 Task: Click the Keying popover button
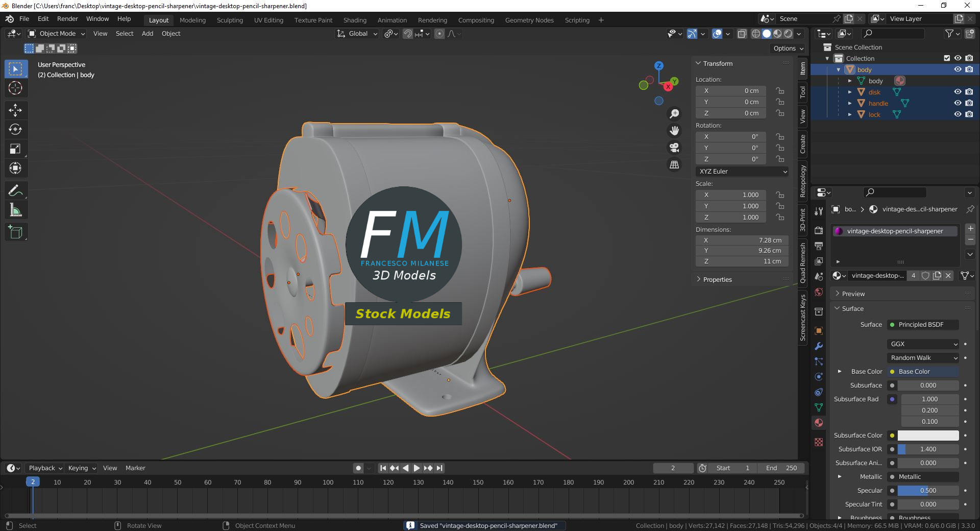coord(82,468)
